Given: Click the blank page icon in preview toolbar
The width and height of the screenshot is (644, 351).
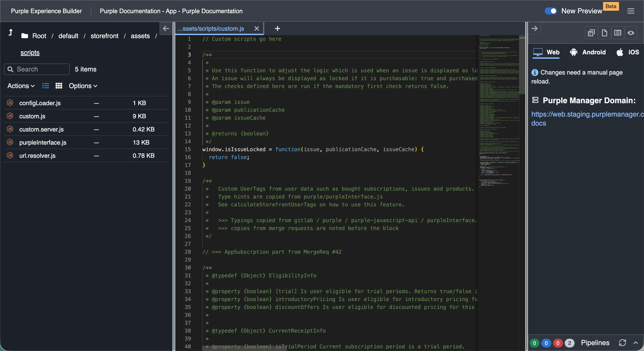Looking at the screenshot, I should click(x=605, y=33).
